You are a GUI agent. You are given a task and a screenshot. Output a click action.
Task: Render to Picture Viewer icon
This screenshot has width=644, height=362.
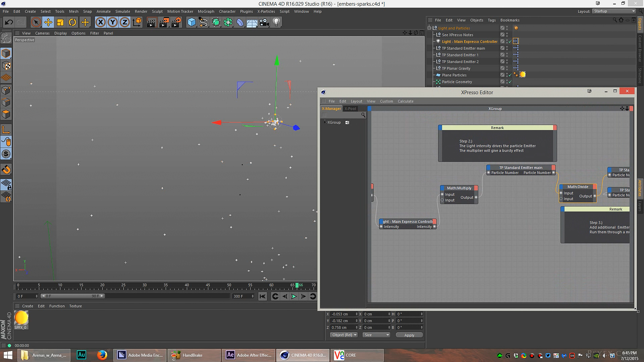tap(164, 22)
